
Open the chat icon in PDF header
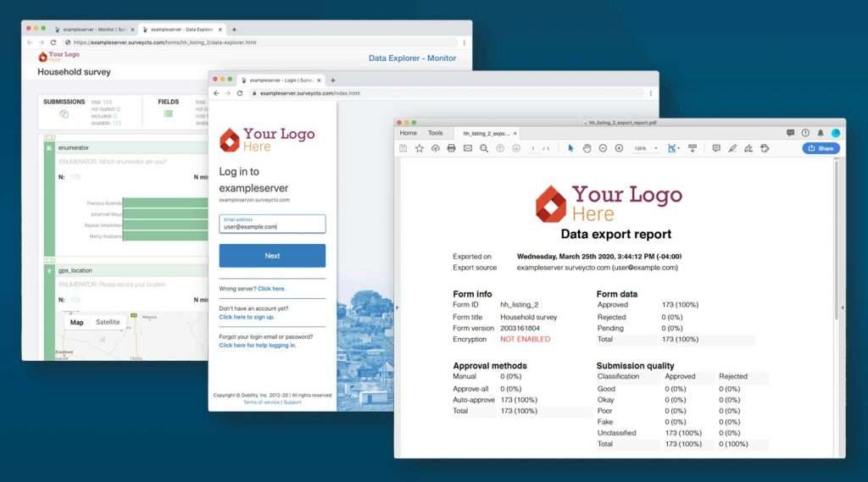coord(790,133)
